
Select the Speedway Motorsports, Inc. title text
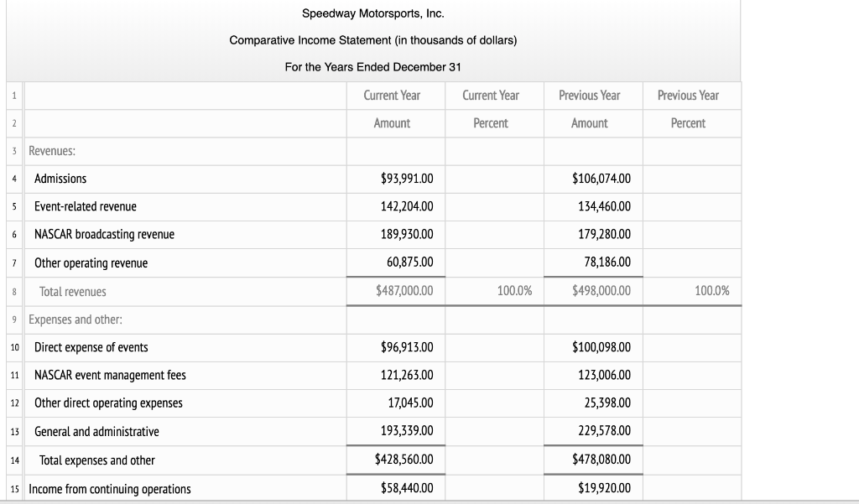click(374, 13)
